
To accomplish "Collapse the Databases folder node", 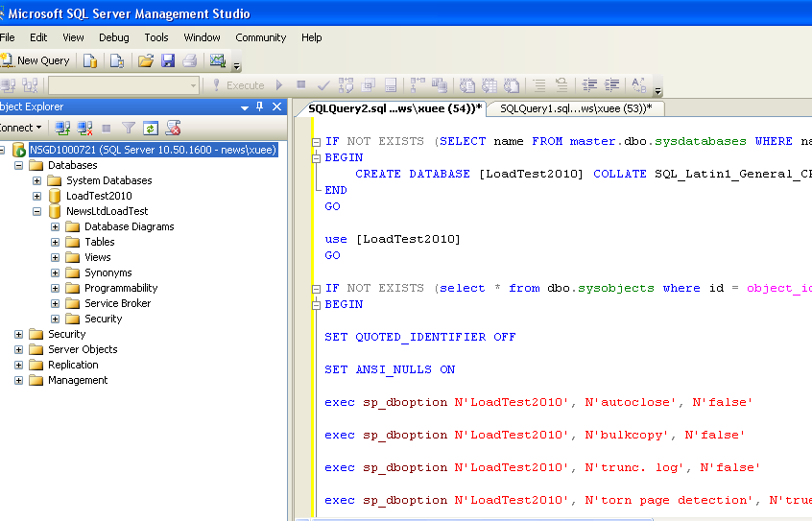I will click(x=18, y=166).
